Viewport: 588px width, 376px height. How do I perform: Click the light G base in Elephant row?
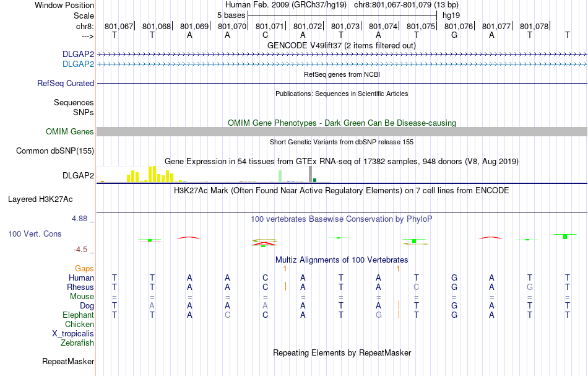tap(379, 315)
